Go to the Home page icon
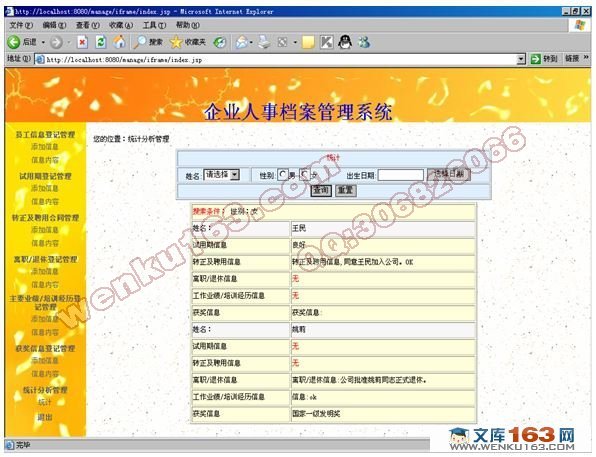 (119, 42)
